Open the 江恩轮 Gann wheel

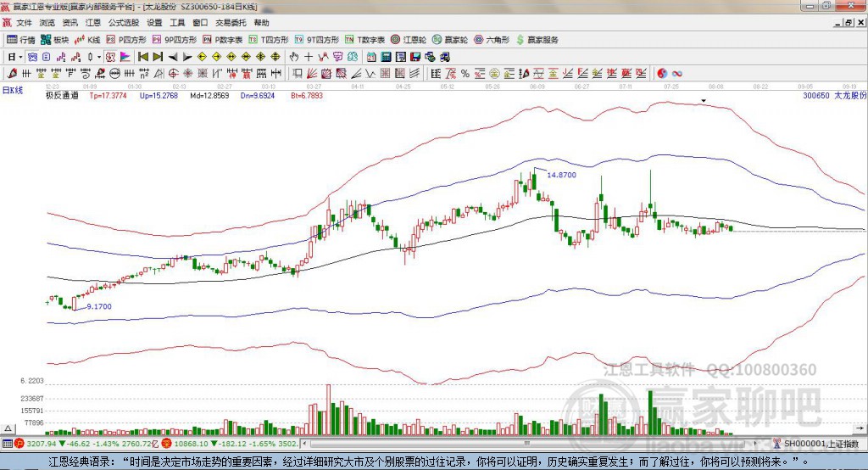point(409,40)
